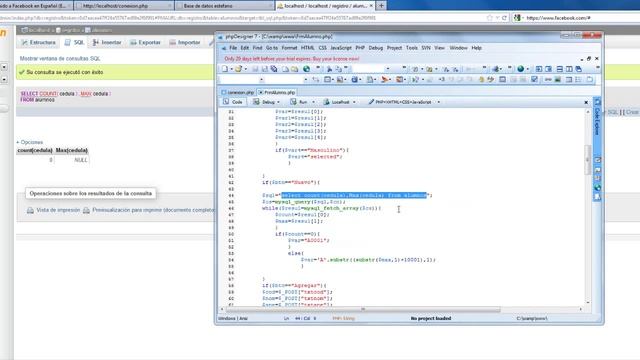Viewport: 640px width, 360px height.
Task: Click the vertical split window icon
Action: 569,69
